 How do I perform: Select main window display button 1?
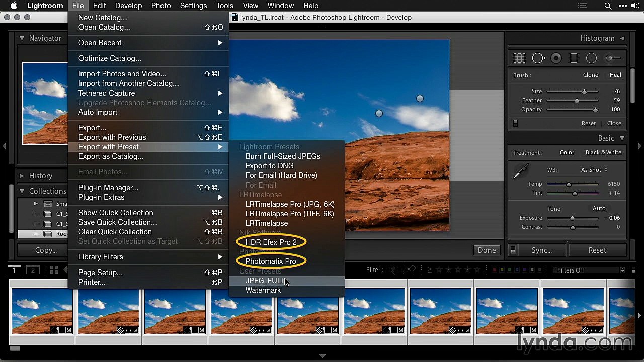point(14,270)
